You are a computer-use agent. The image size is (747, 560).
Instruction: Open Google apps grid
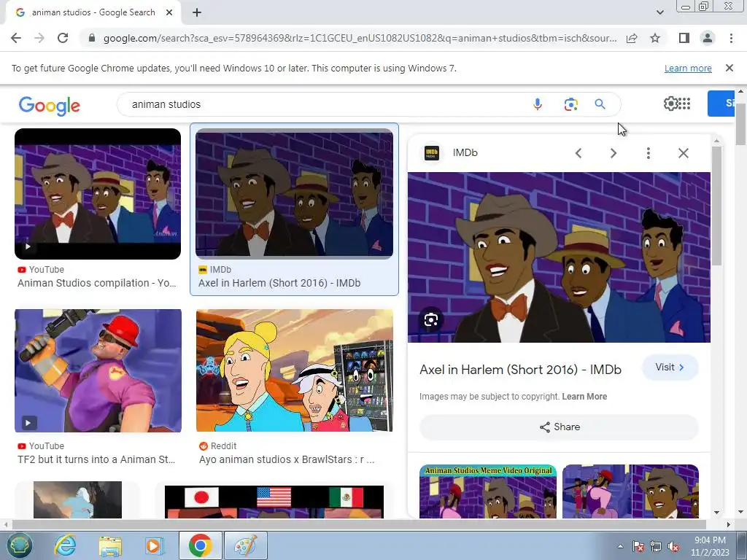pos(684,104)
